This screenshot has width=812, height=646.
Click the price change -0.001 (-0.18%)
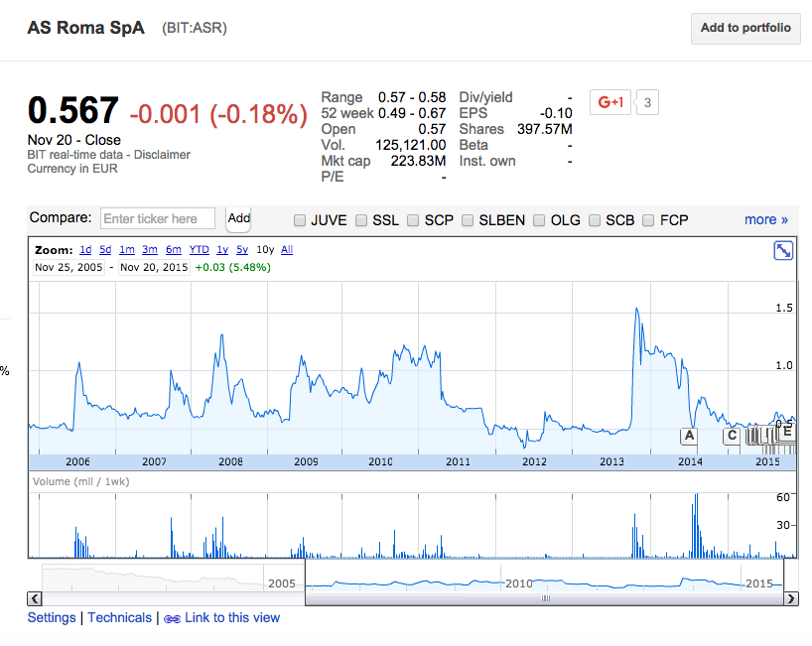218,114
